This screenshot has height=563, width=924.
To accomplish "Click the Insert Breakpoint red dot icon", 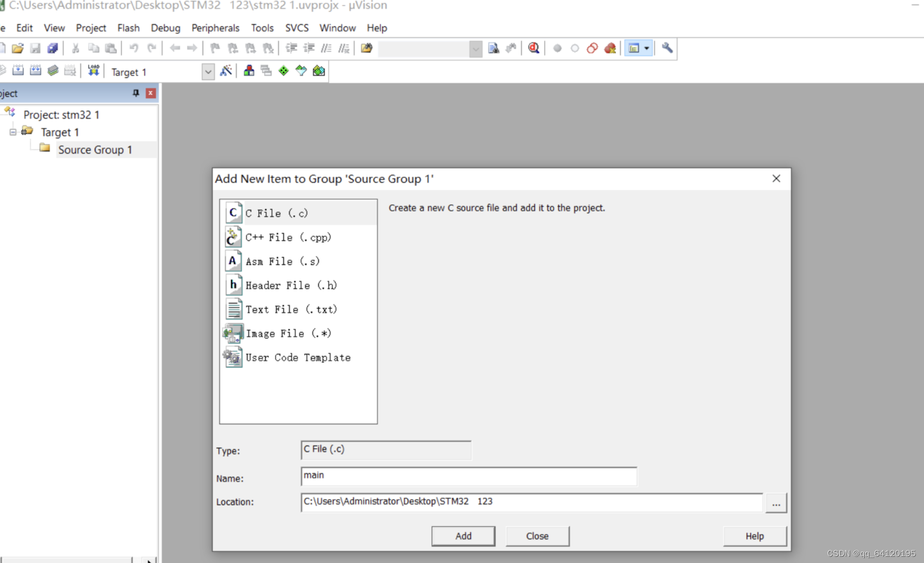I will pyautogui.click(x=557, y=48).
